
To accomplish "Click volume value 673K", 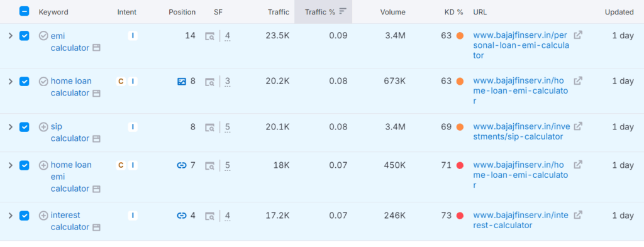I will [395, 81].
